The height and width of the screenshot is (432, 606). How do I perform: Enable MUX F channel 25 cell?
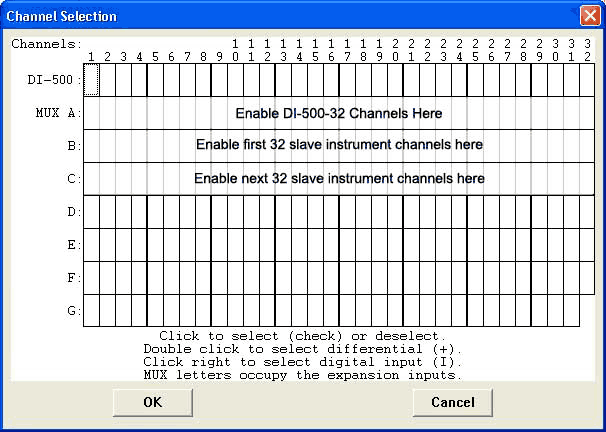(475, 278)
